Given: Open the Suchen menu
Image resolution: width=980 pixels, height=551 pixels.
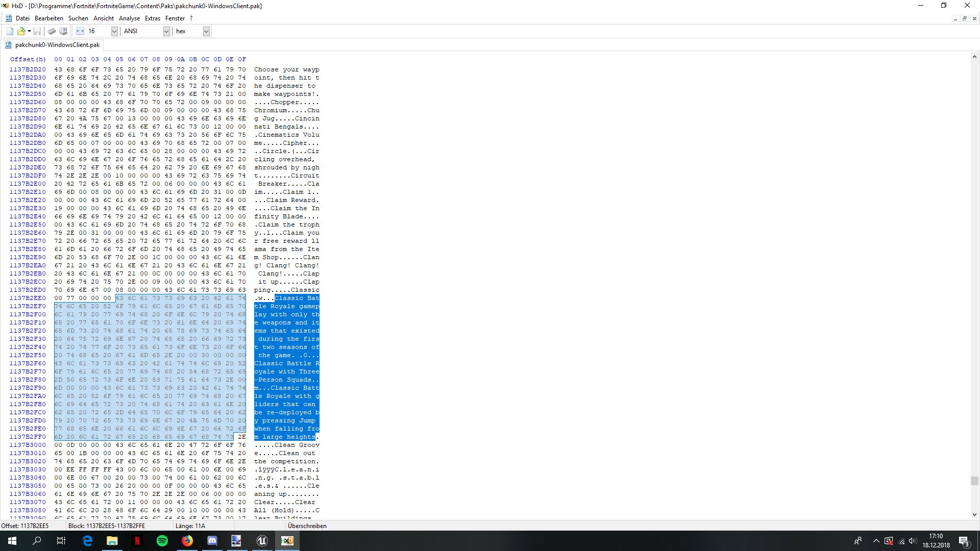Looking at the screenshot, I should pos(78,18).
